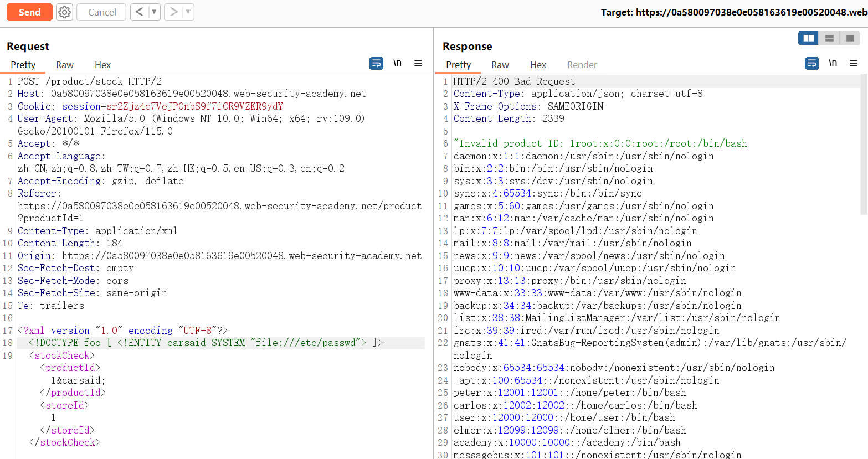The height and width of the screenshot is (459, 868).
Task: Click the session cookie value
Action: 195,106
